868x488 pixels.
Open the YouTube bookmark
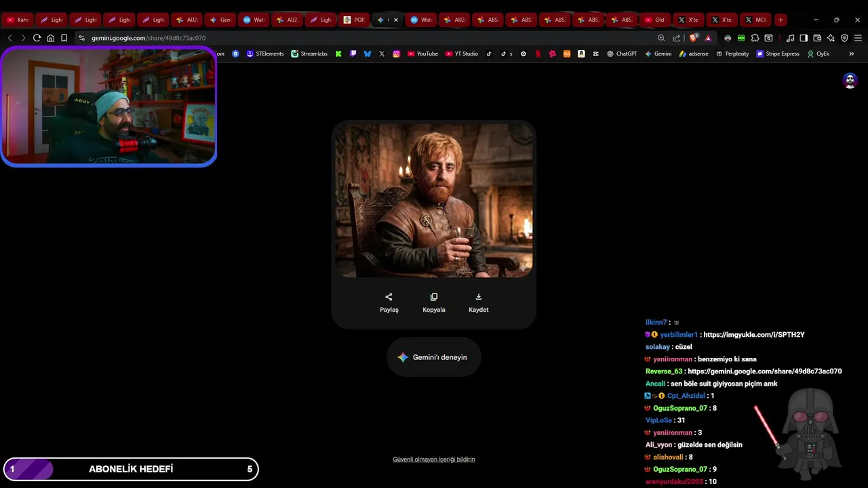point(422,54)
